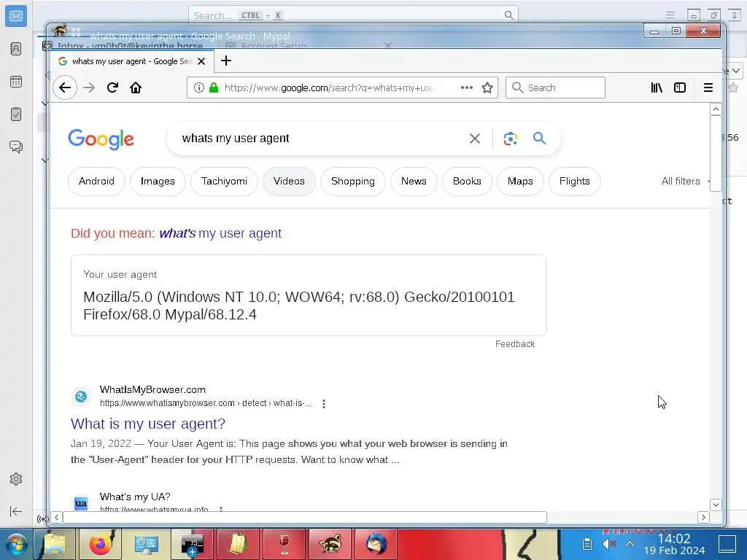The image size is (747, 560).
Task: Filter results by Books
Action: 468,182
